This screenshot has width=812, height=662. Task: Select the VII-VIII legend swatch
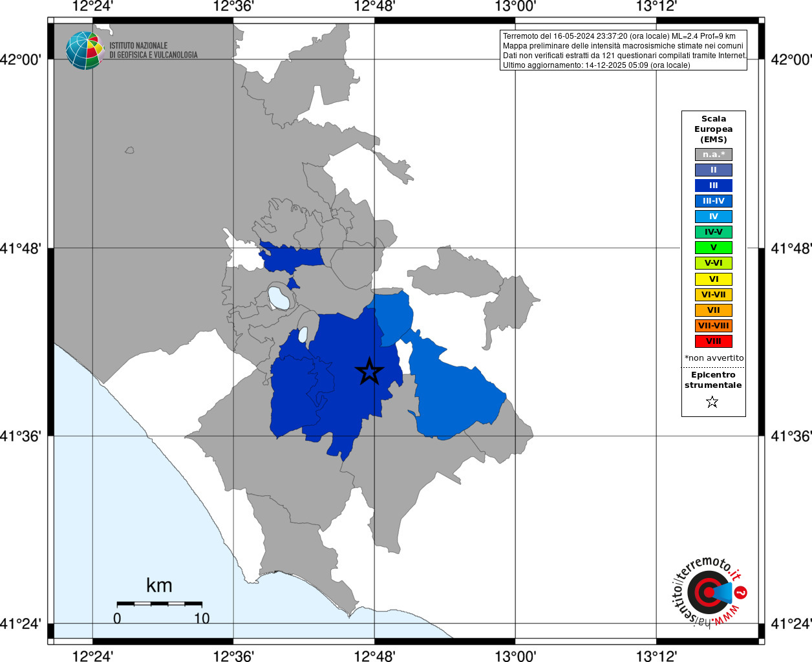714,326
